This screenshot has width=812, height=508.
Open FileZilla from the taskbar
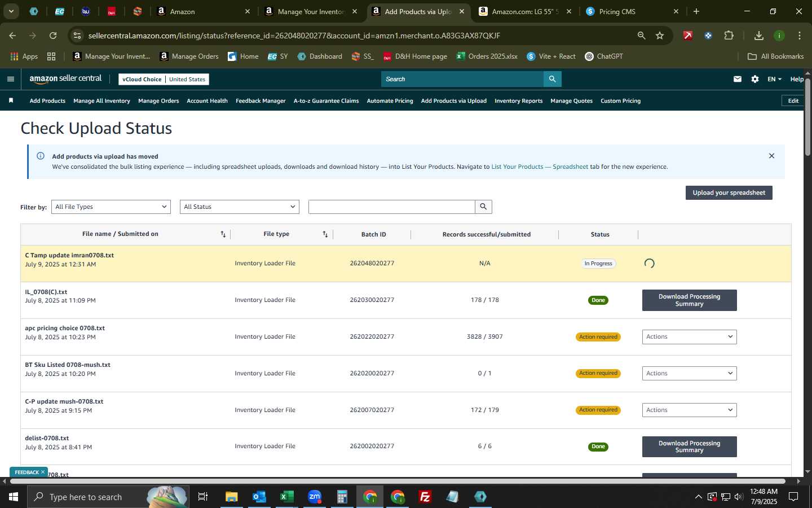425,497
